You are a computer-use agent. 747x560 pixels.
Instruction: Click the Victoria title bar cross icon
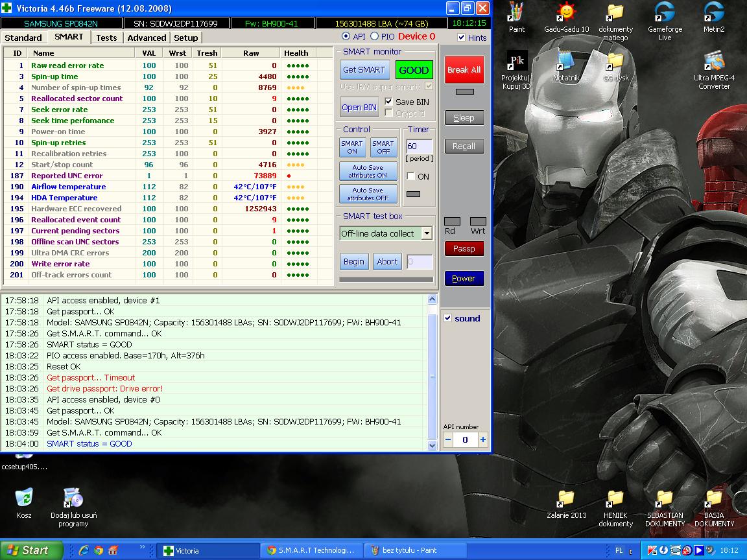[x=8, y=8]
